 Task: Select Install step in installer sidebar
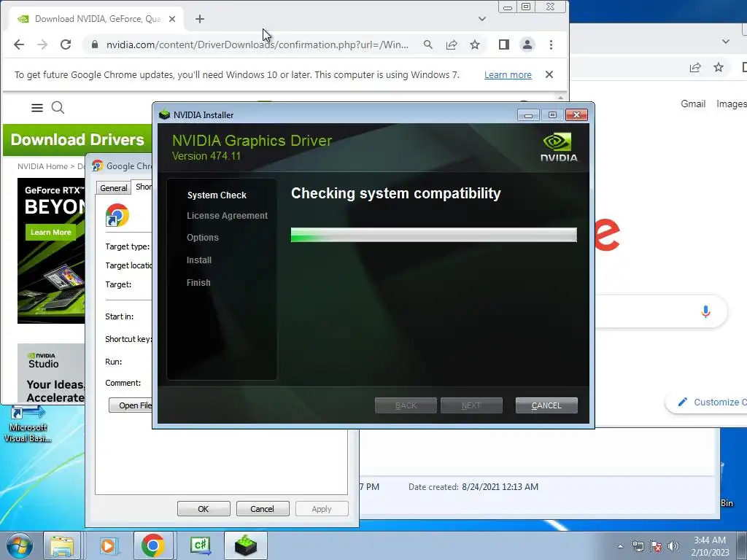tap(199, 260)
